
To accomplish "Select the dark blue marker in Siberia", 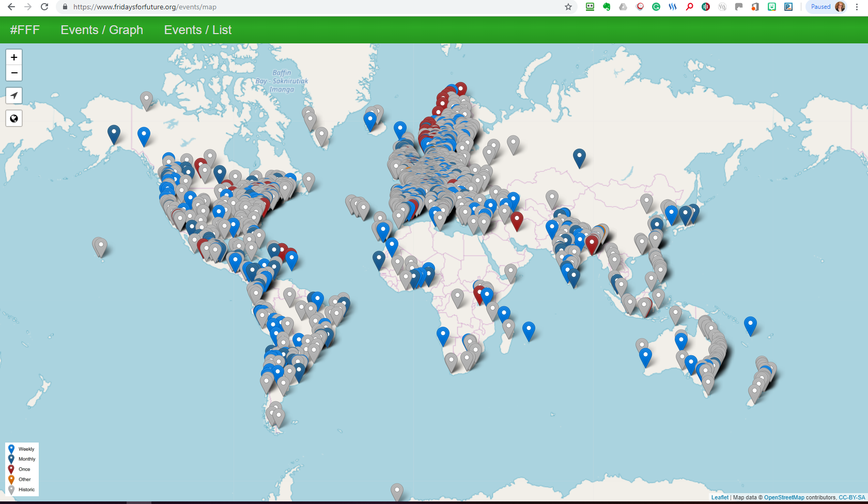I will coord(579,158).
